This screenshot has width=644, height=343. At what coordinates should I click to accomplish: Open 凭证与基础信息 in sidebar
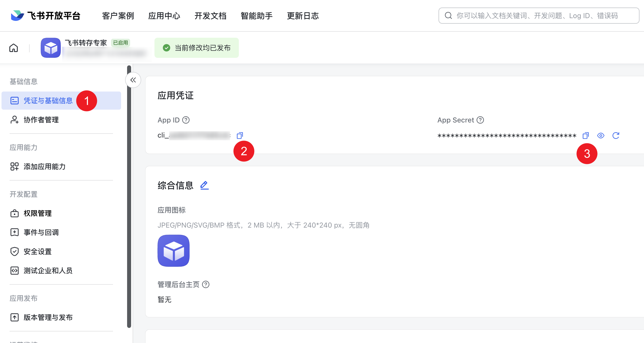pyautogui.click(x=61, y=101)
